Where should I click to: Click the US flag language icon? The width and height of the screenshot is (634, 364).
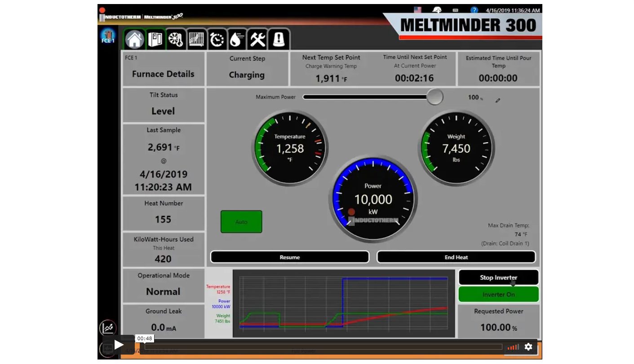click(x=417, y=10)
